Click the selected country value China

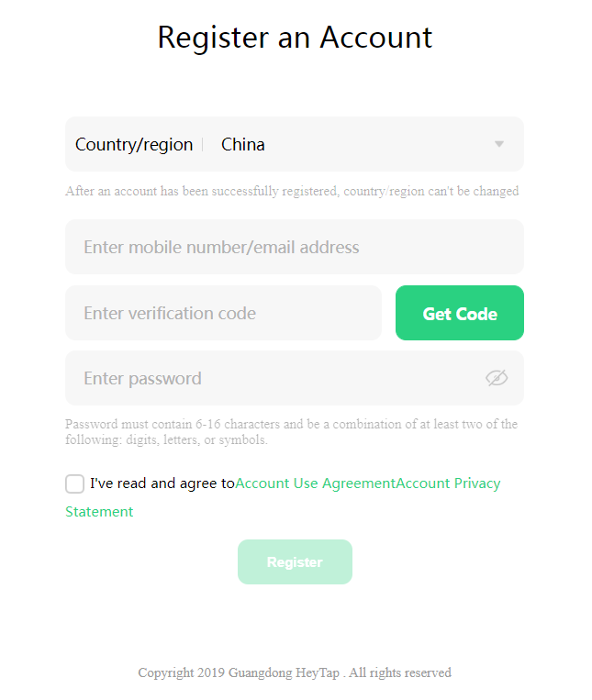[x=243, y=144]
